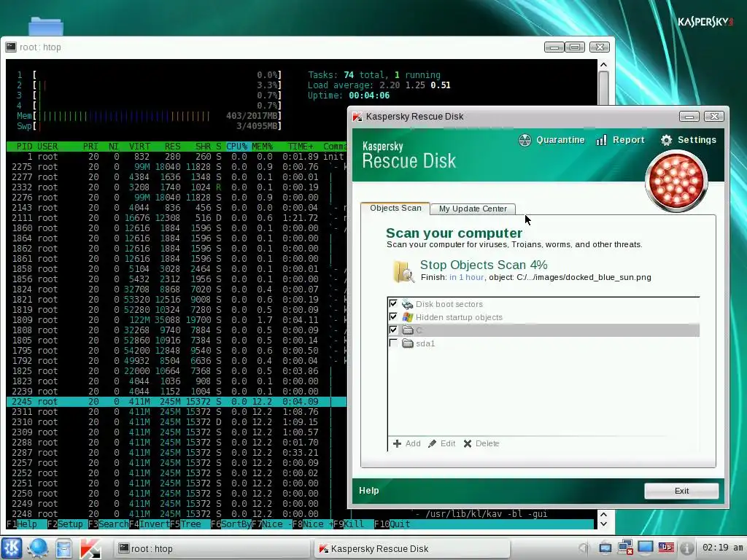Click the Disk boot sectors drive icon
Screen dimensions: 747x560
[x=407, y=304]
